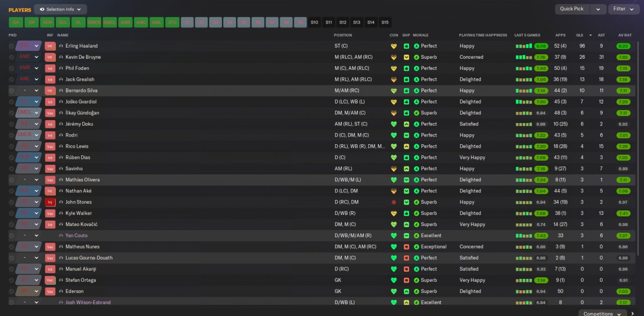Click the Vac icon beside Stefan Ortega

(x=50, y=280)
